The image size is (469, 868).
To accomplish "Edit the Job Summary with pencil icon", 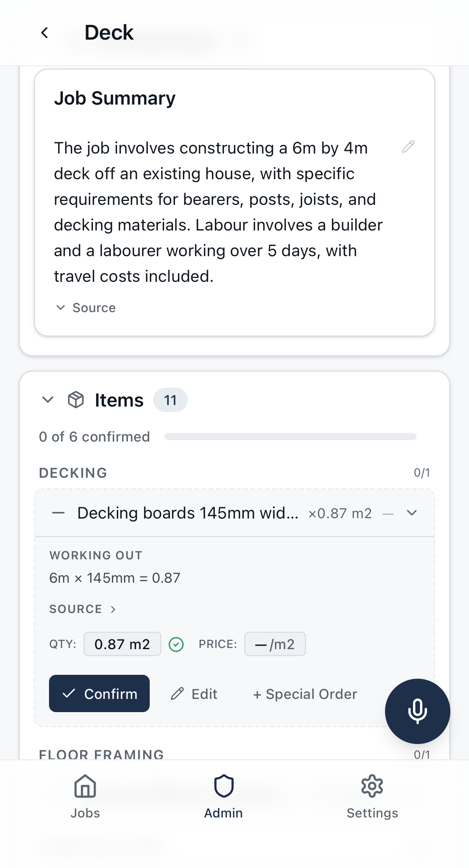I will 408,147.
